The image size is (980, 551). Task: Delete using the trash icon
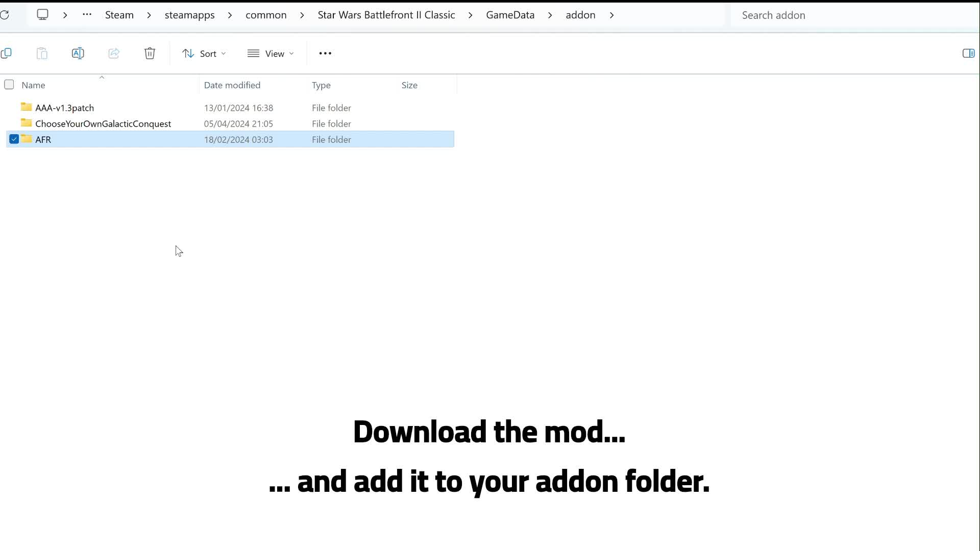150,53
